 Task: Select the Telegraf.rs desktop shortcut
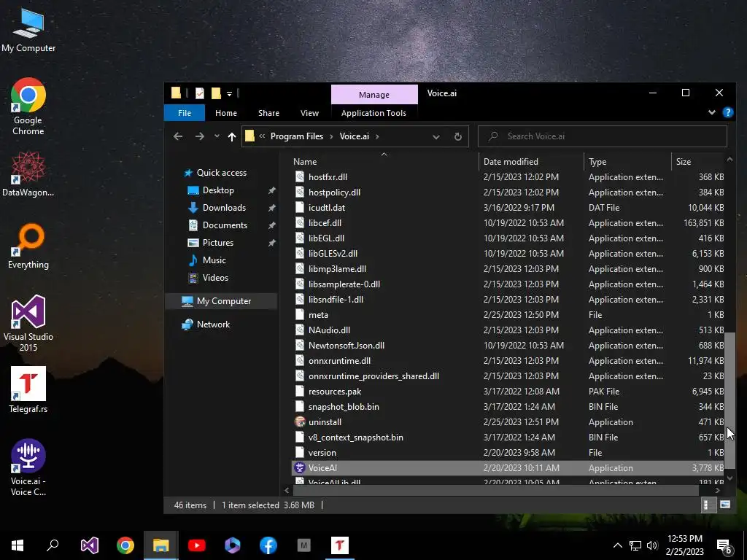pos(28,390)
